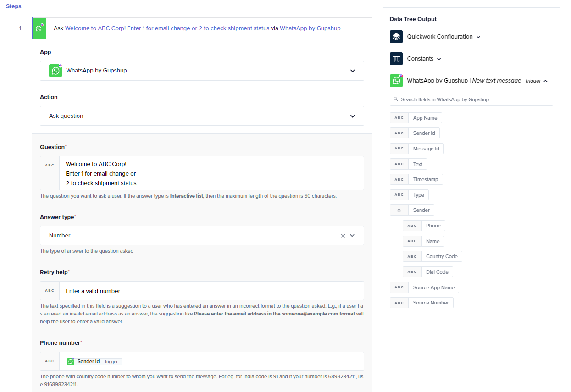Viewport: 571px width, 392px height.
Task: Click the Steps heading
Action: tap(14, 6)
